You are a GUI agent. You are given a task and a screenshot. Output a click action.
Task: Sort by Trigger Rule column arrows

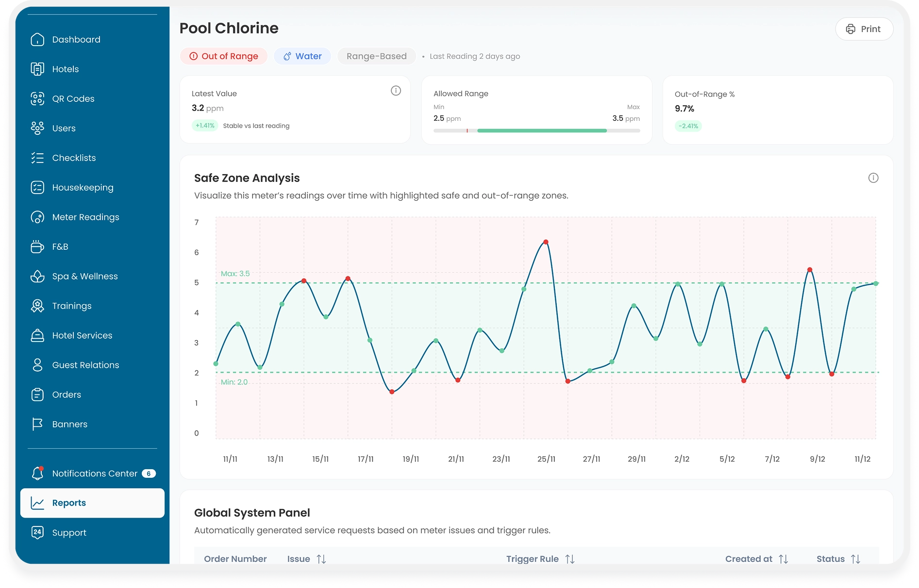tap(570, 559)
